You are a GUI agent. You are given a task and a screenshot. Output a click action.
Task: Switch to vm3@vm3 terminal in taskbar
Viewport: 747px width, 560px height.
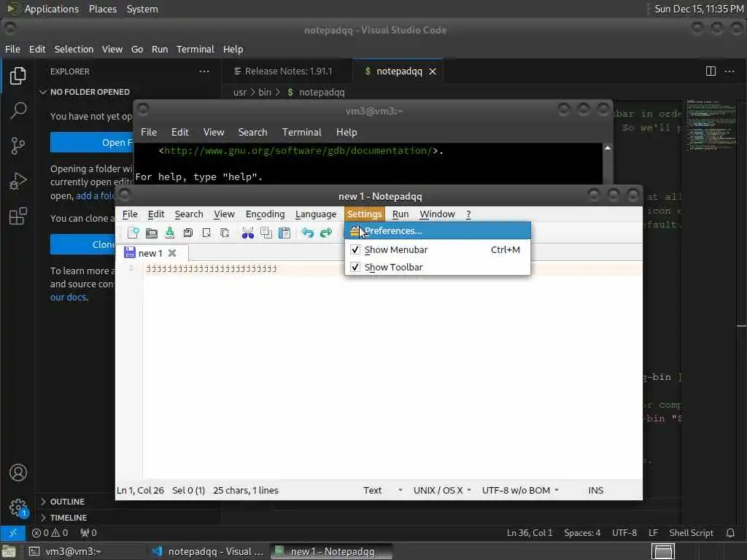85,551
